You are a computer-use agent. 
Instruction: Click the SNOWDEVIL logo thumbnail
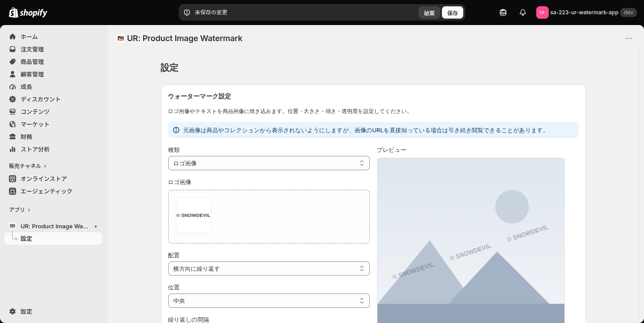(194, 215)
